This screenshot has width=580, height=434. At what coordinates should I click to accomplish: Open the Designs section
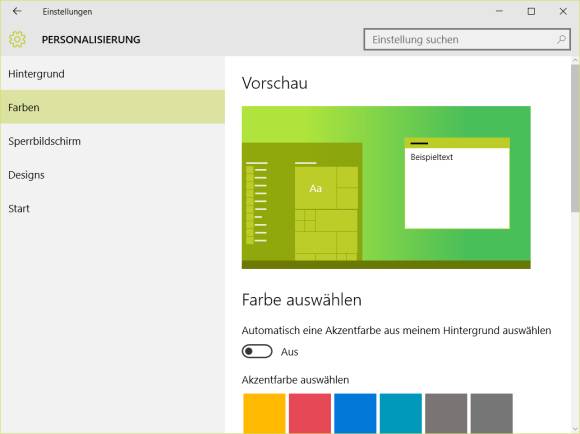(x=112, y=175)
